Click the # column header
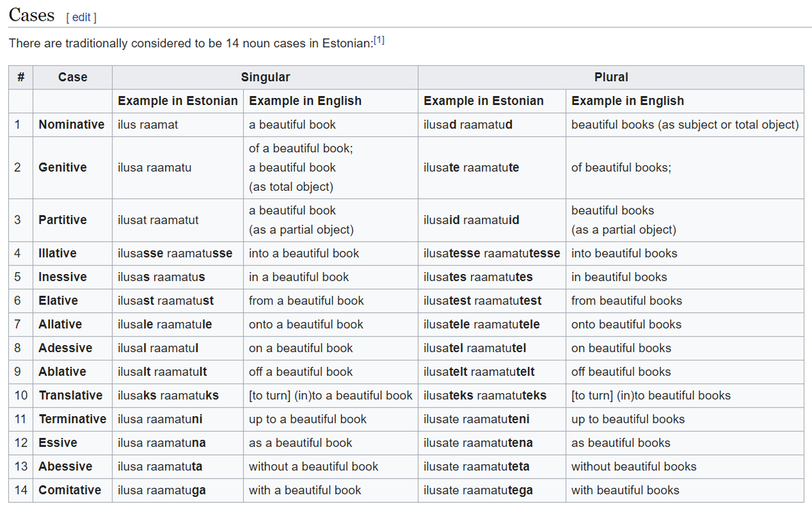Screen dimensions: 812x509 (21, 77)
